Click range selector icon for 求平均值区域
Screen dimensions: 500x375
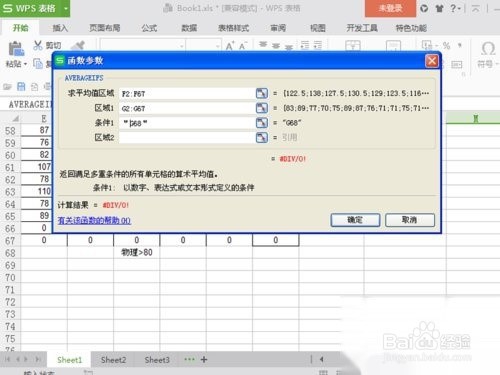(x=262, y=93)
